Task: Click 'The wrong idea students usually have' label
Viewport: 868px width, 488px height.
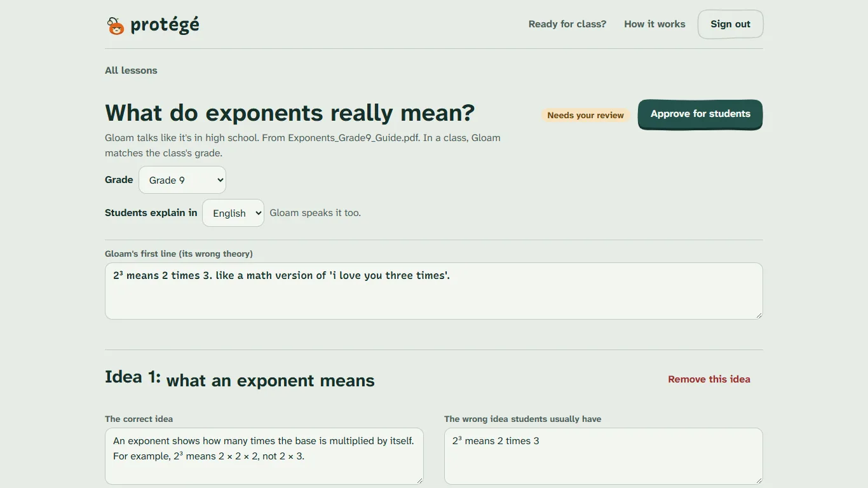Action: pos(522,419)
